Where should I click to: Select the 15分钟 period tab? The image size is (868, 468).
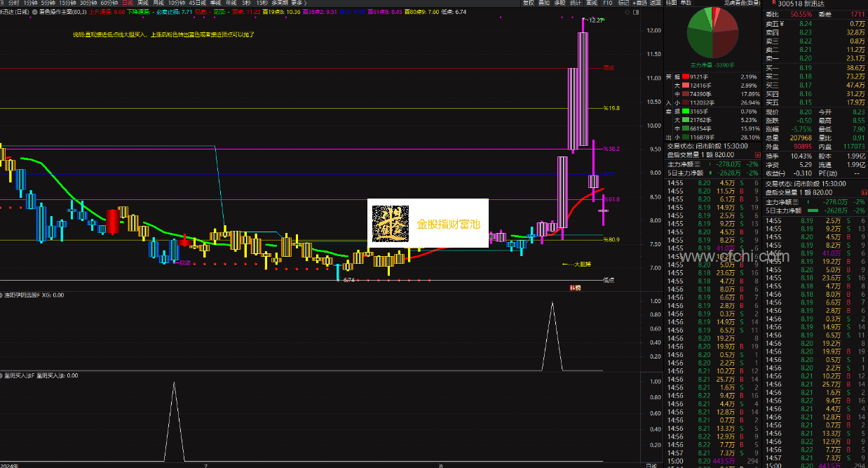click(67, 3)
